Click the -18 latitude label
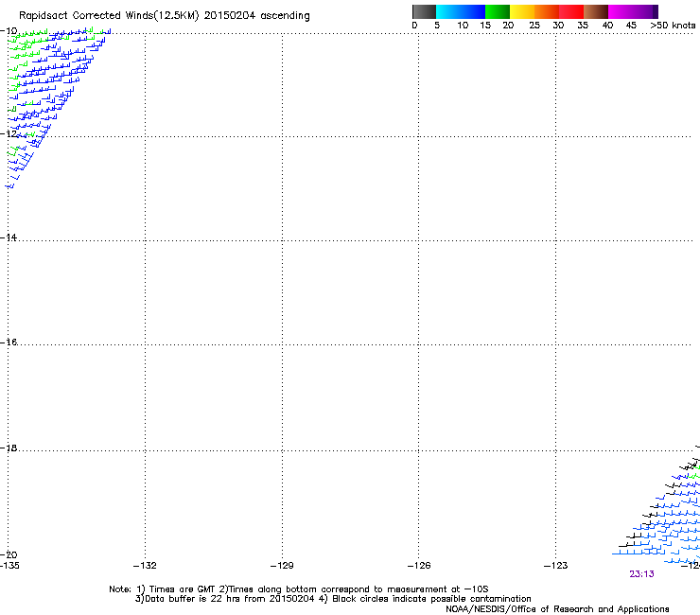700x615 pixels. click(9, 448)
